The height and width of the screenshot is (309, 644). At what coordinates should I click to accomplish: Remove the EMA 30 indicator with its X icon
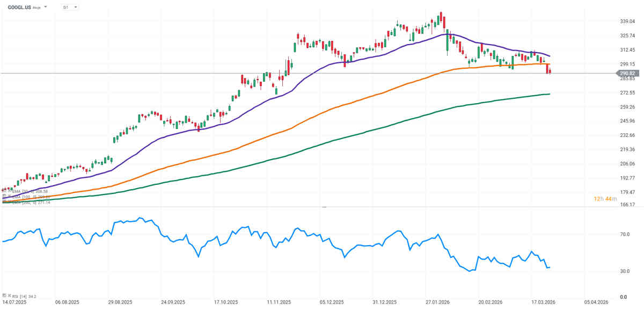click(x=9, y=191)
